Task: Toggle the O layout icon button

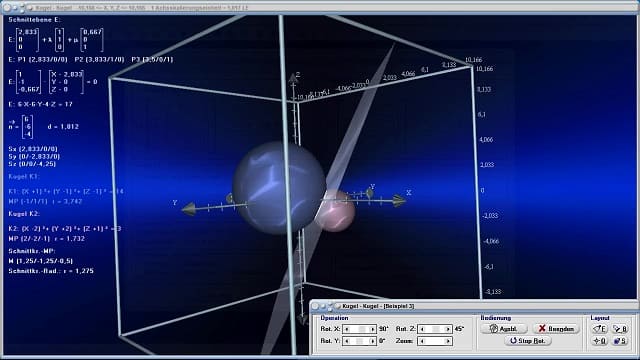Action: [600, 341]
